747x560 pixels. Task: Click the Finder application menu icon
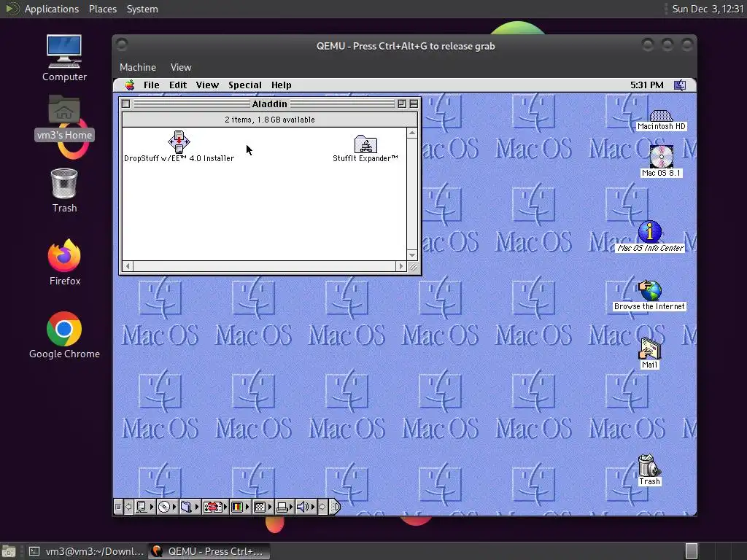coord(680,85)
